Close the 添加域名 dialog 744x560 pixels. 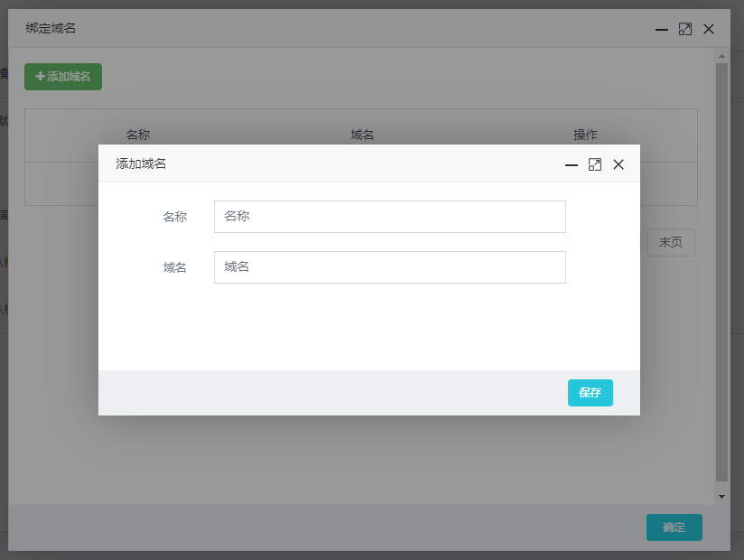pyautogui.click(x=618, y=164)
